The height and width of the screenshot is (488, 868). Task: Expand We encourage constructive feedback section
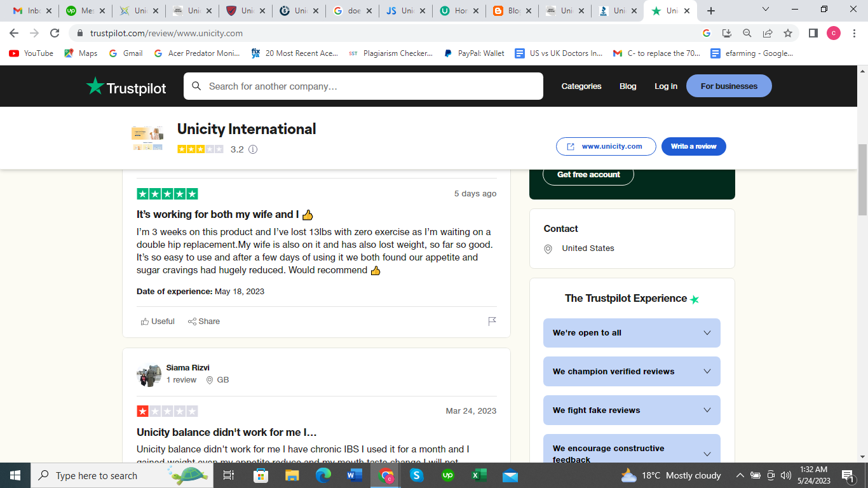click(632, 449)
